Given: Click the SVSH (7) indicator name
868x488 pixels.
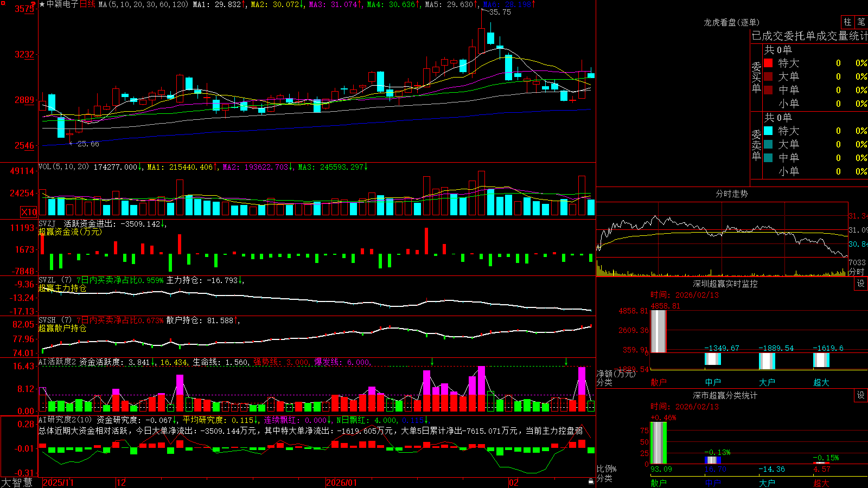Looking at the screenshot, I should [55, 320].
